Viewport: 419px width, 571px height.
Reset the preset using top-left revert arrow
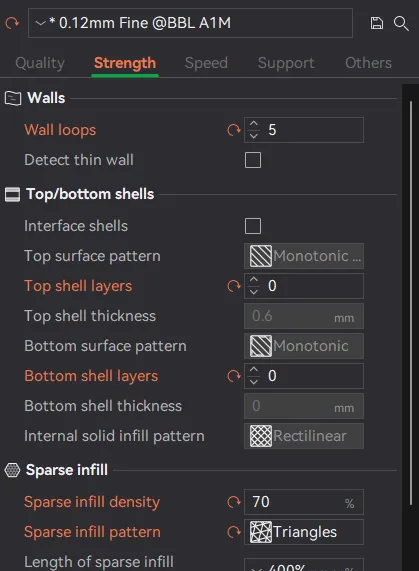click(12, 23)
